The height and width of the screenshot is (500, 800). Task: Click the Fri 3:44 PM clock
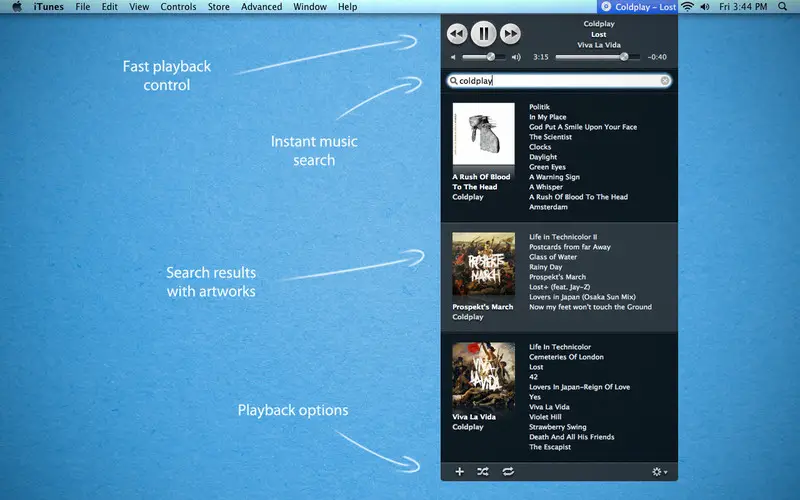pyautogui.click(x=743, y=7)
